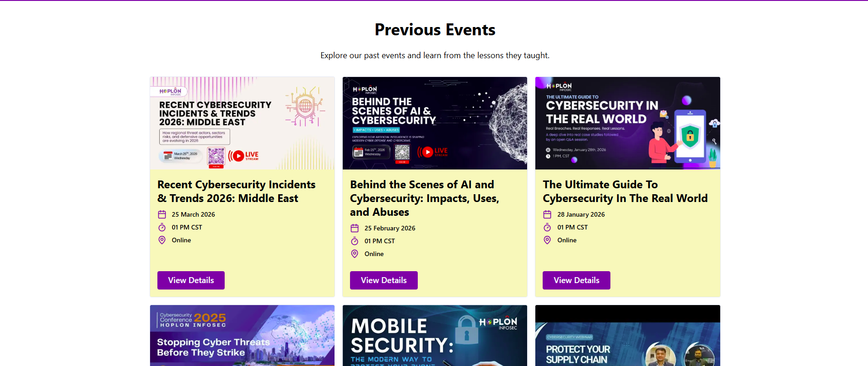Click the Behind the Scenes AI banner image
868x366 pixels.
[435, 123]
